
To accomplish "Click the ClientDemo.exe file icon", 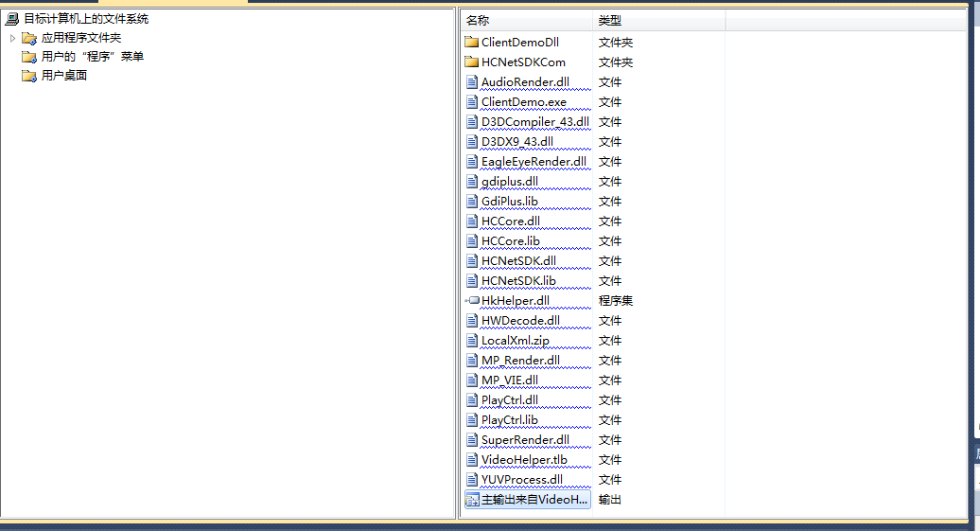I will tap(472, 102).
